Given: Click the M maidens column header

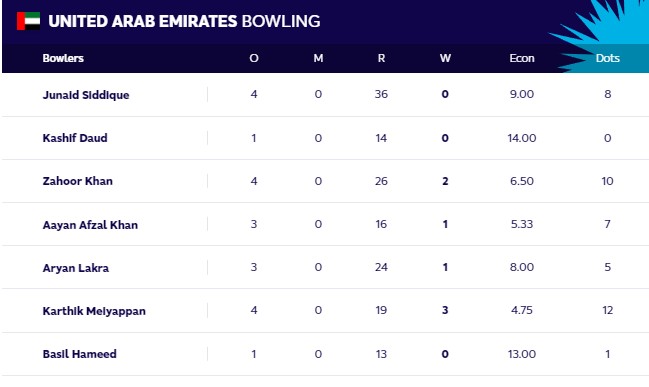Looking at the screenshot, I should click(x=318, y=58).
